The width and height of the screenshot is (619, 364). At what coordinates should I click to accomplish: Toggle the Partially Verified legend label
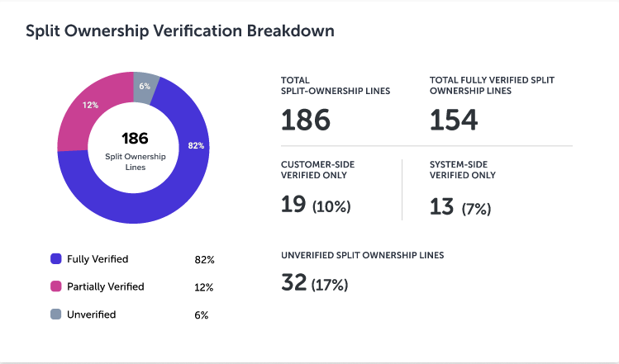coord(106,286)
